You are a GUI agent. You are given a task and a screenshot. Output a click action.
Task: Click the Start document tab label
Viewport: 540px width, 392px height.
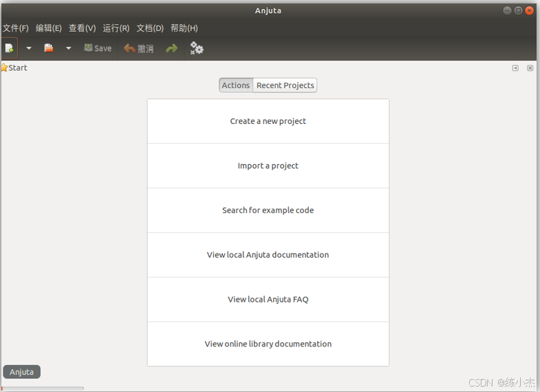(17, 68)
